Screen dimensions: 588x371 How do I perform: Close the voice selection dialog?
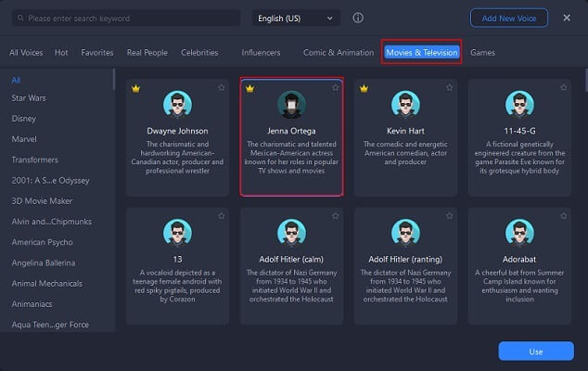coord(567,18)
